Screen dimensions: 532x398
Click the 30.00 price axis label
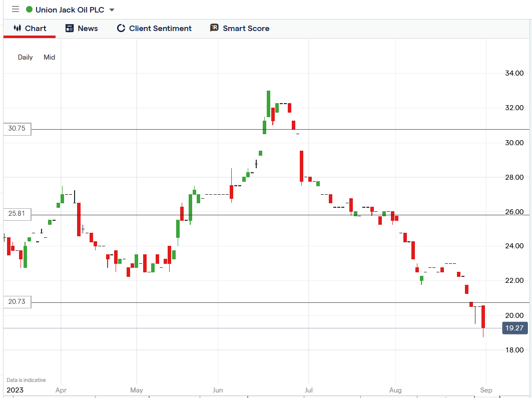tap(514, 143)
